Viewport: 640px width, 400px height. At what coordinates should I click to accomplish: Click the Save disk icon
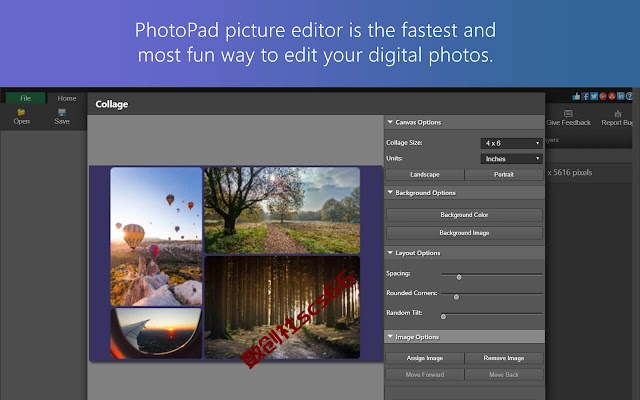click(62, 112)
